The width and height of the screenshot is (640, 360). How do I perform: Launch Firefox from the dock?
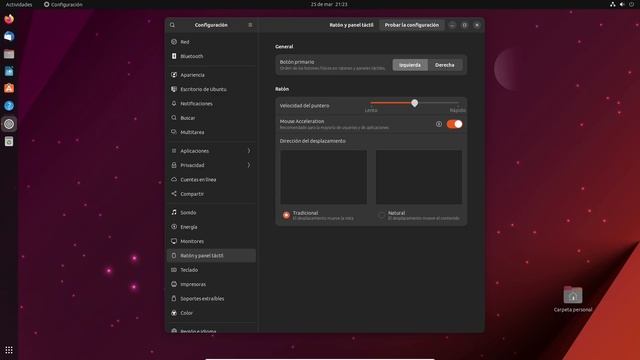9,19
